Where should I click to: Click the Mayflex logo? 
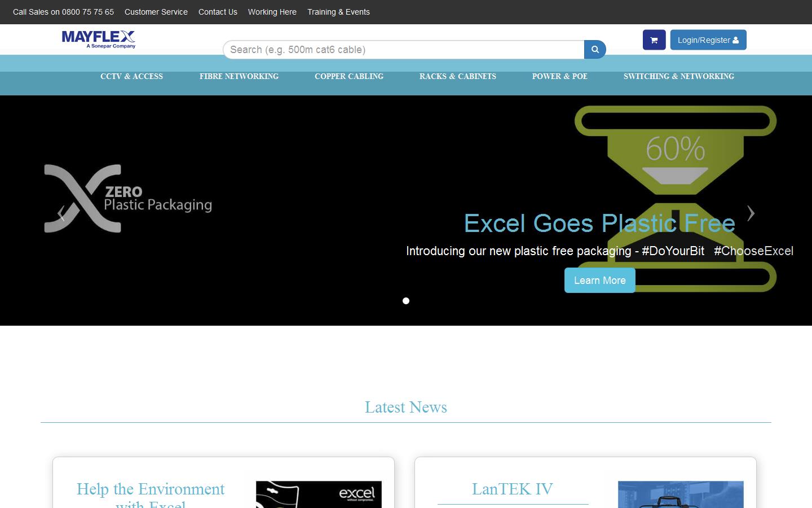tap(99, 39)
